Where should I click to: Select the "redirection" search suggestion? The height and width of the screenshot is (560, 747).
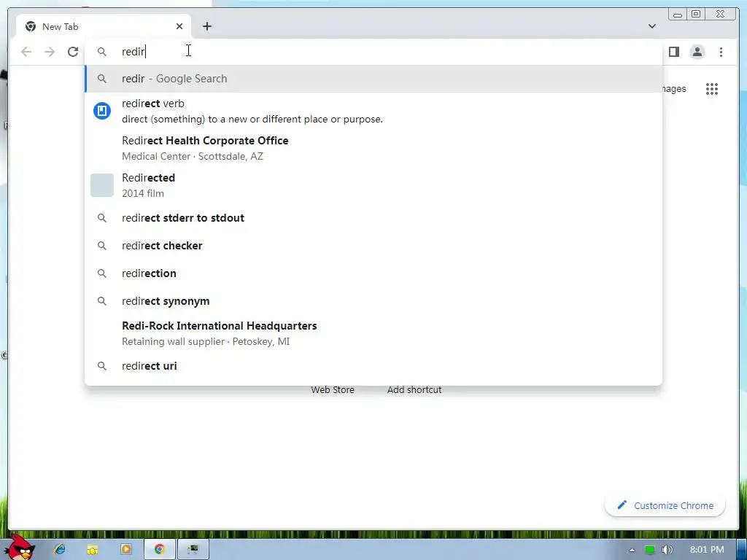tap(373, 273)
